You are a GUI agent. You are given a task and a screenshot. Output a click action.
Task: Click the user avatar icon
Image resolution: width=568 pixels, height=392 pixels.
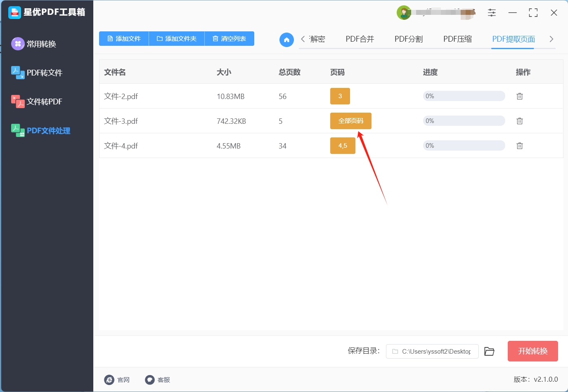(x=404, y=13)
